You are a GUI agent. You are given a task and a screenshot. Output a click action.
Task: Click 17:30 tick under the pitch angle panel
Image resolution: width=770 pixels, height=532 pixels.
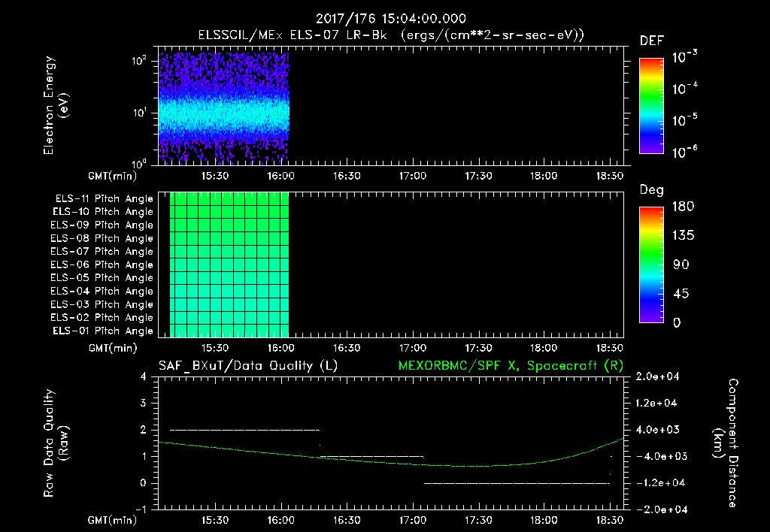click(477, 348)
